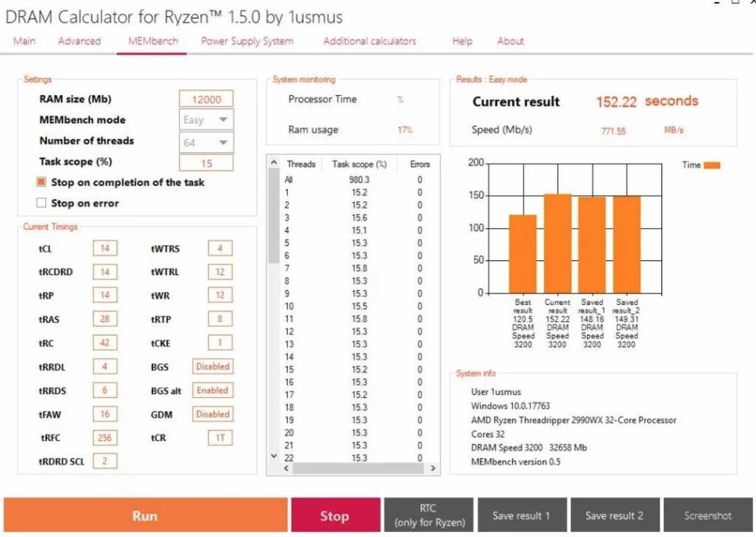Select the tCL timing value box
Viewport: 756px width, 537px height.
[105, 248]
